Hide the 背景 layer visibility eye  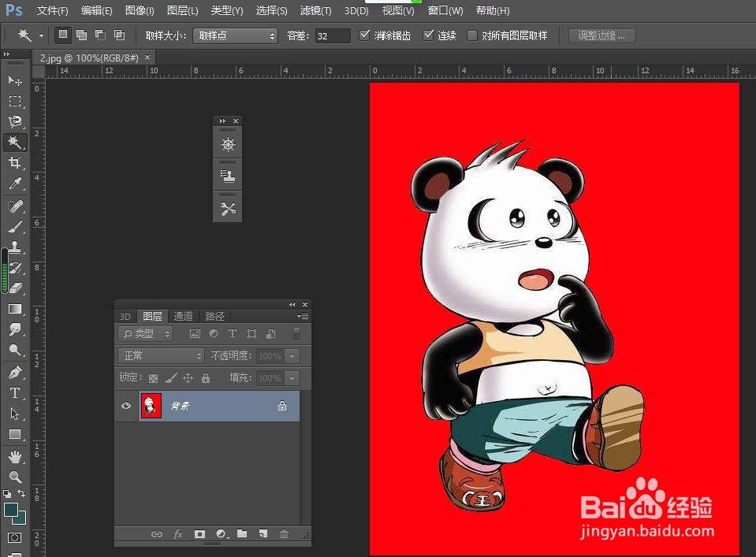click(x=125, y=406)
